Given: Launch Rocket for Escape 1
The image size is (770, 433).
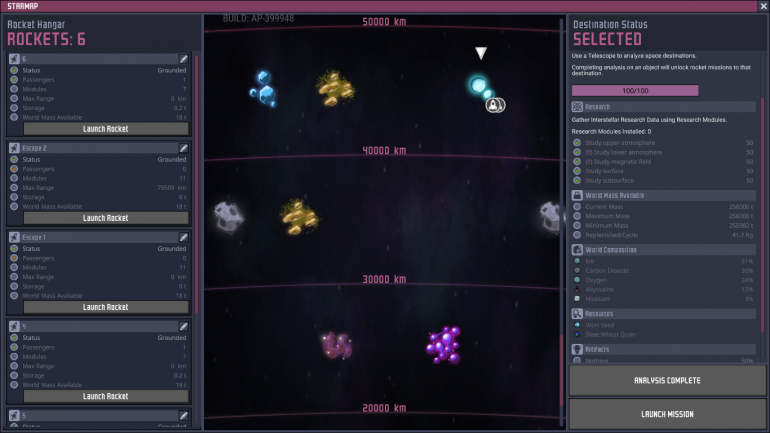Looking at the screenshot, I should pos(106,307).
